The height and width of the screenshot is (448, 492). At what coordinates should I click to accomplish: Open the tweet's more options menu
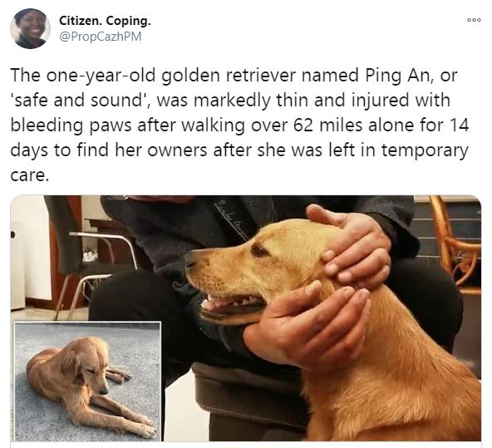(x=474, y=20)
